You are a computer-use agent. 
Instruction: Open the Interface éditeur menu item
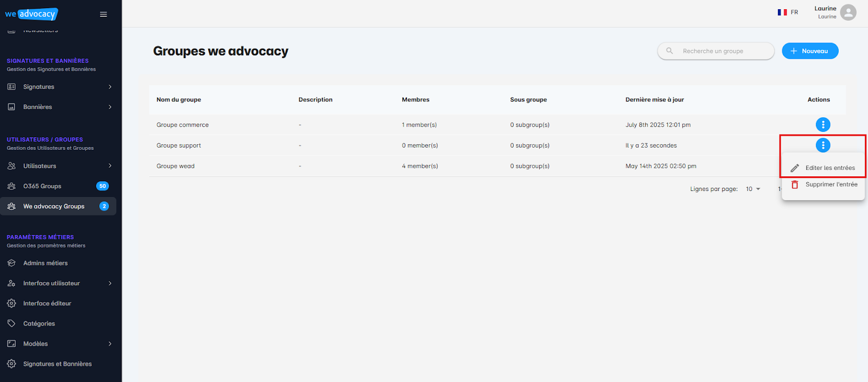coord(58,303)
